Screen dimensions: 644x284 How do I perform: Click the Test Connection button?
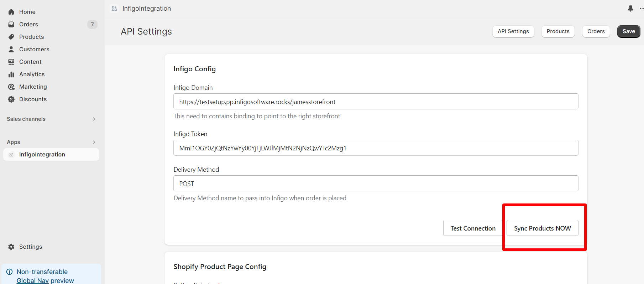click(x=473, y=228)
